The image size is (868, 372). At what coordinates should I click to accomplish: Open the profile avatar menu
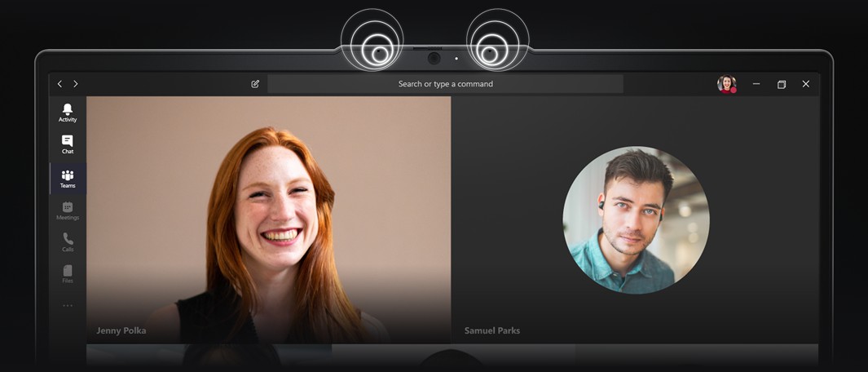pyautogui.click(x=727, y=84)
